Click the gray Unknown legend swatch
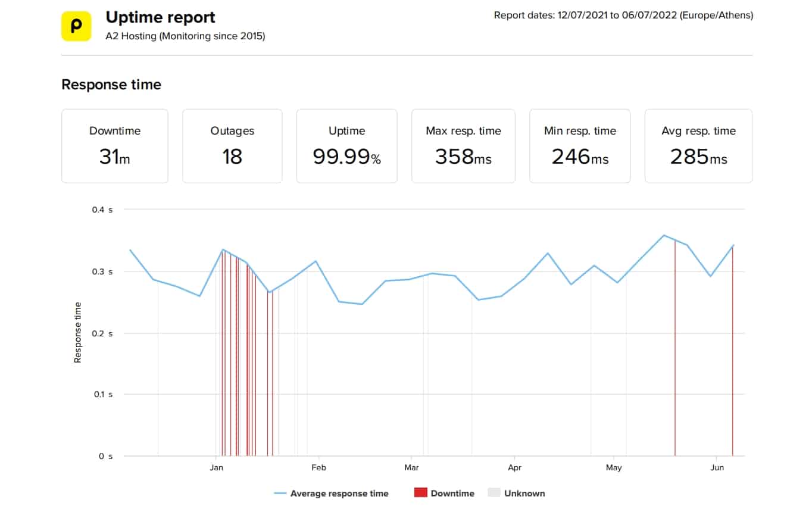812x506 pixels. click(x=494, y=493)
